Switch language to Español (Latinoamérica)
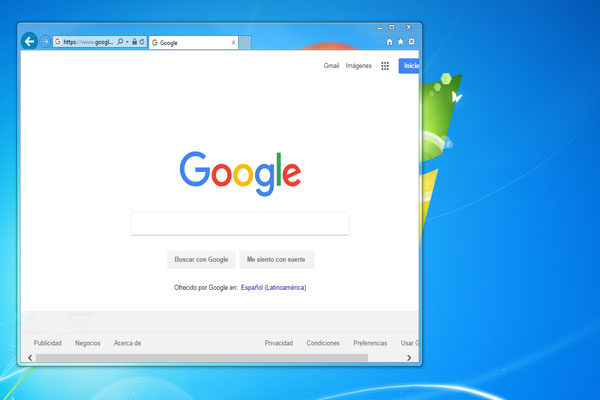Image resolution: width=600 pixels, height=400 pixels. click(273, 288)
